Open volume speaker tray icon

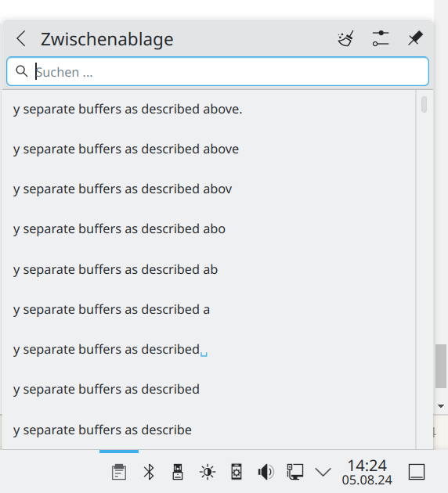coord(266,472)
